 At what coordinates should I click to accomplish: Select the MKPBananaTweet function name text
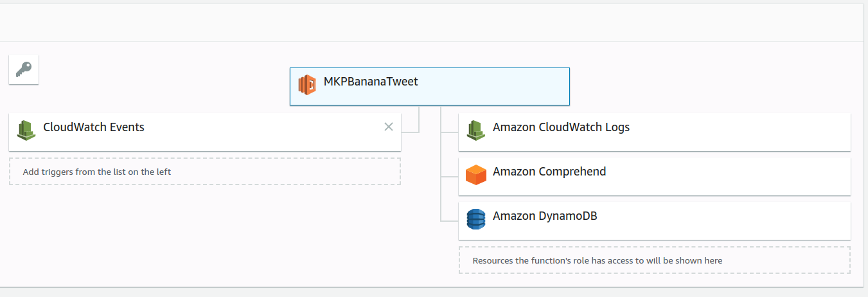pyautogui.click(x=371, y=82)
